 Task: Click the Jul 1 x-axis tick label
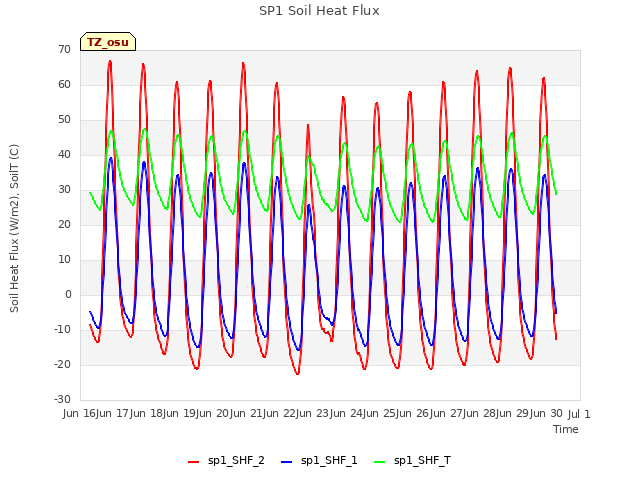[579, 414]
